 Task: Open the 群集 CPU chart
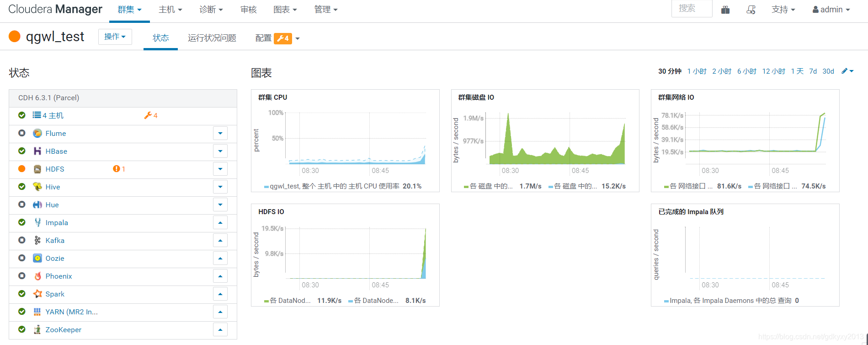345,140
